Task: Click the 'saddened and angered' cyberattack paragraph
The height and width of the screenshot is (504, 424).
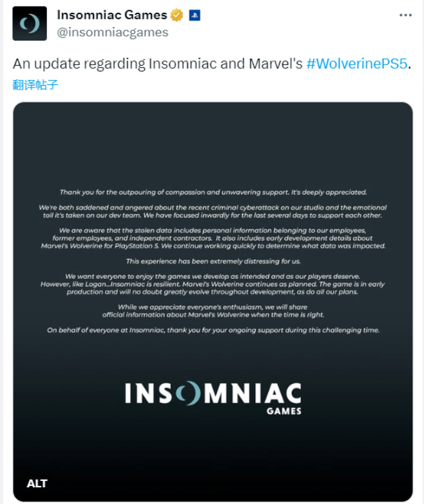Action: pos(213,211)
